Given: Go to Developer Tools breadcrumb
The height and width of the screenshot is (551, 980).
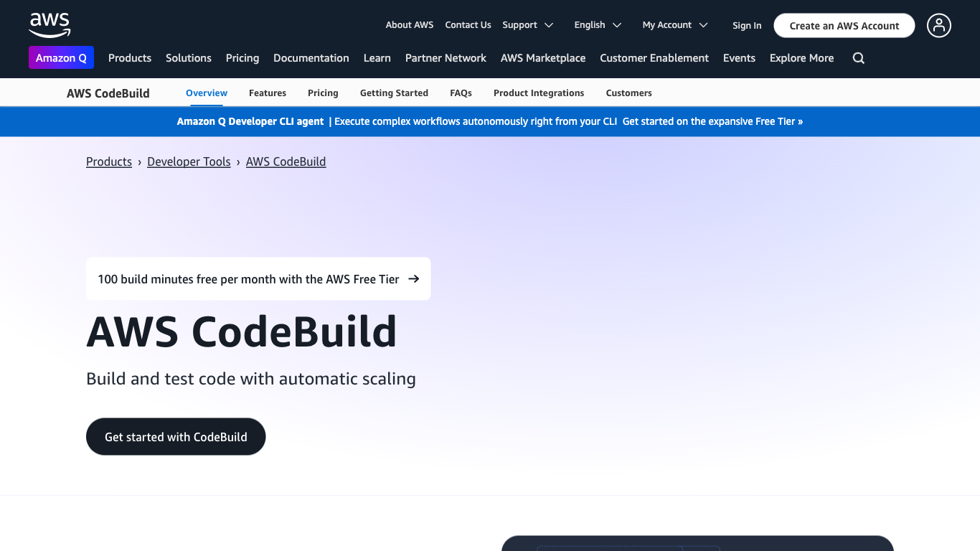Looking at the screenshot, I should click(x=189, y=162).
